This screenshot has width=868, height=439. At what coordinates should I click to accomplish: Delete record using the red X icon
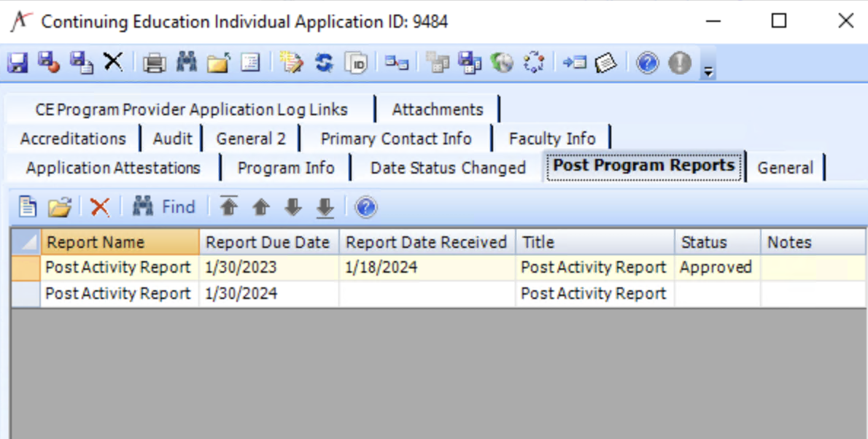100,206
